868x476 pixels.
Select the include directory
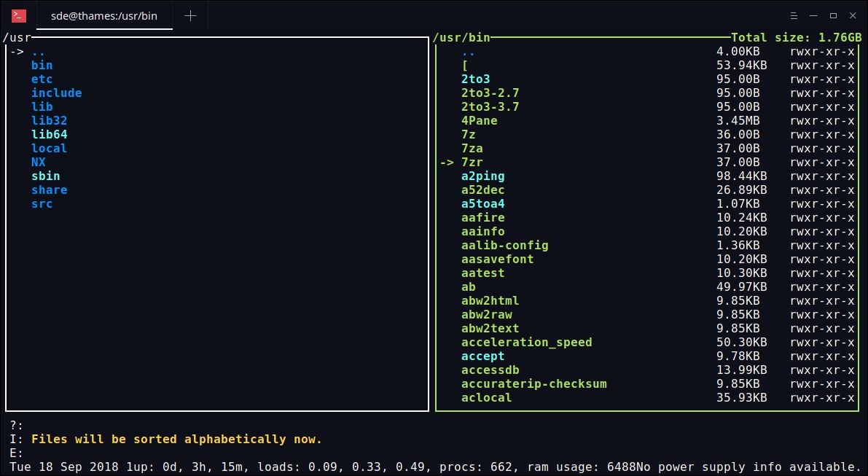56,93
